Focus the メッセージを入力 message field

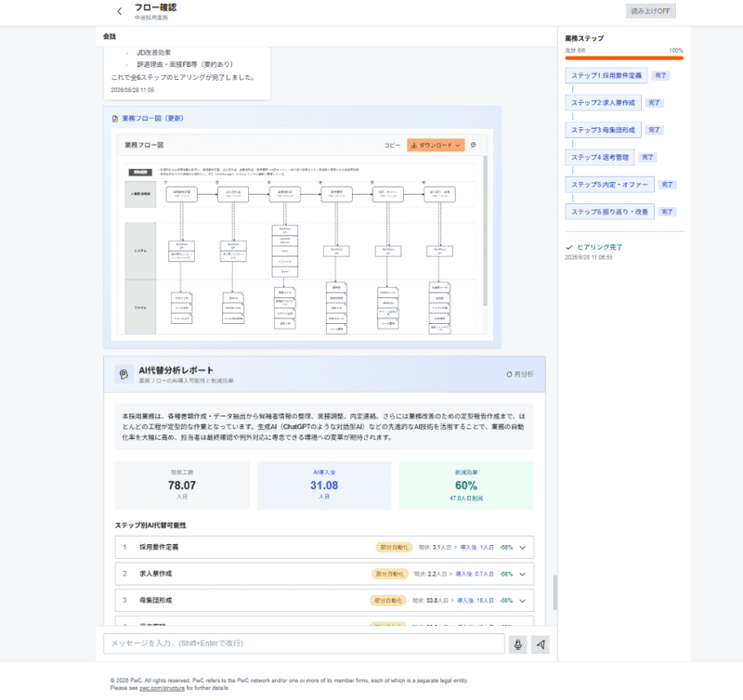304,643
